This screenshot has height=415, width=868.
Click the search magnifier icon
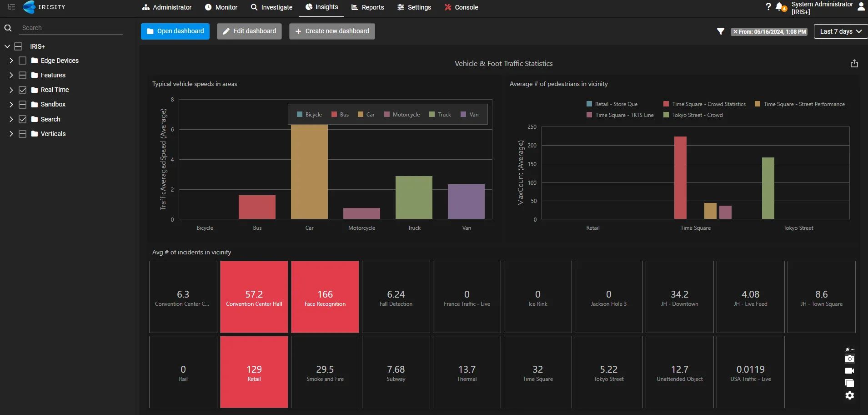[8, 28]
